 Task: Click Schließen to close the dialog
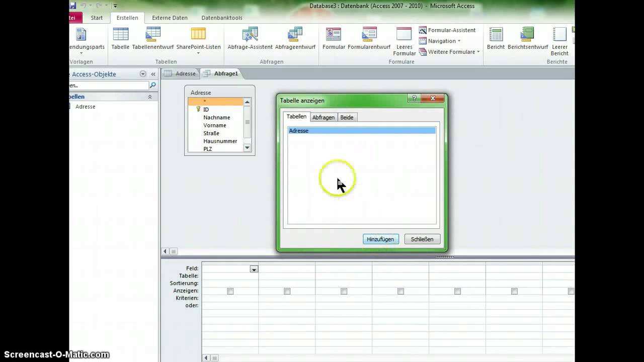[422, 239]
